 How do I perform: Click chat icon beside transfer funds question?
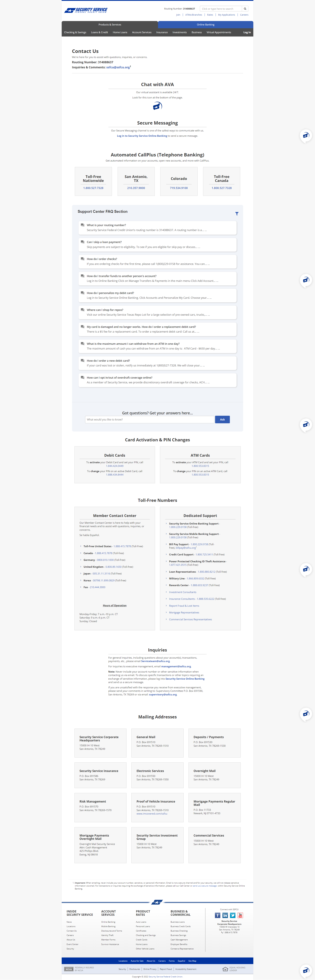pyautogui.click(x=83, y=276)
